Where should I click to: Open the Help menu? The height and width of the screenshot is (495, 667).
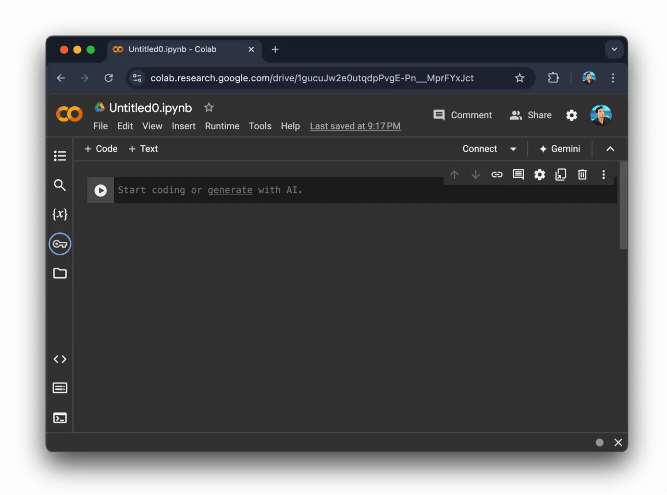[x=291, y=126]
